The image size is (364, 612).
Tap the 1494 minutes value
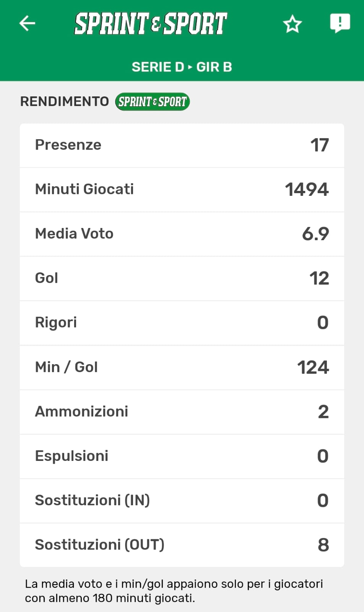307,189
